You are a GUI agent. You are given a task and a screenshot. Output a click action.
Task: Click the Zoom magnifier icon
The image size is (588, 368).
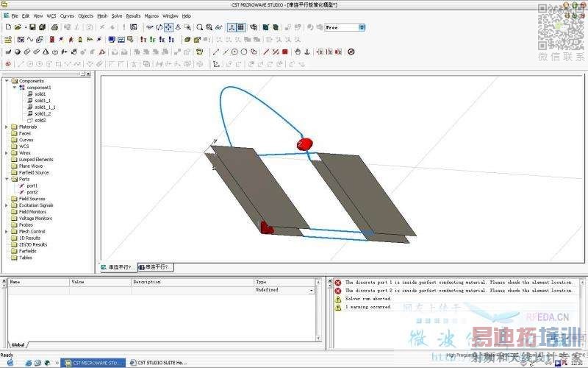click(x=200, y=27)
